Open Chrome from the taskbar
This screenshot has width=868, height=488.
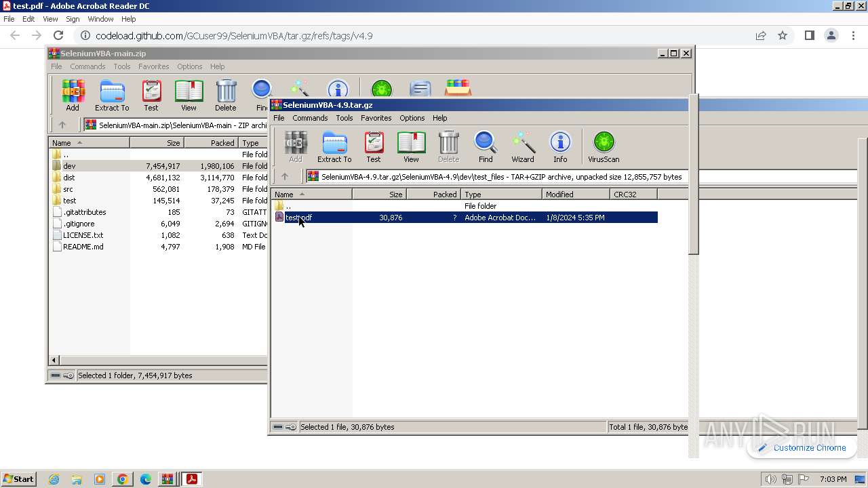pyautogui.click(x=122, y=479)
